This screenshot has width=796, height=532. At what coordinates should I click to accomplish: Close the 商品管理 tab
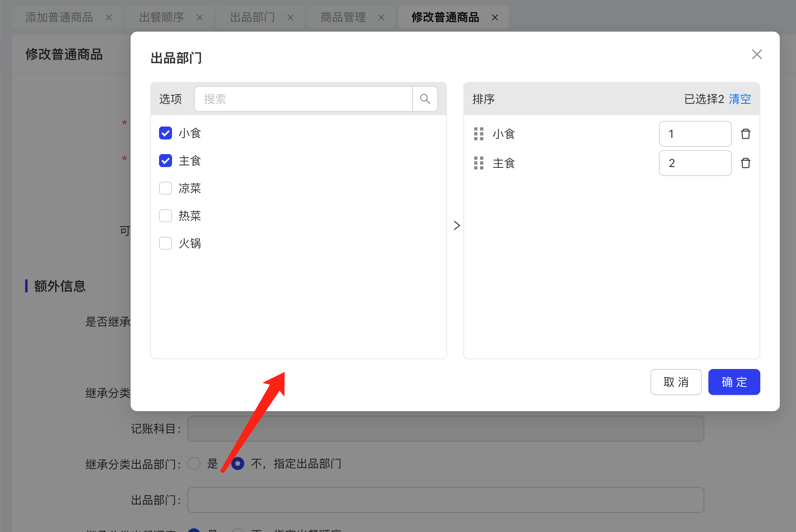coord(381,17)
